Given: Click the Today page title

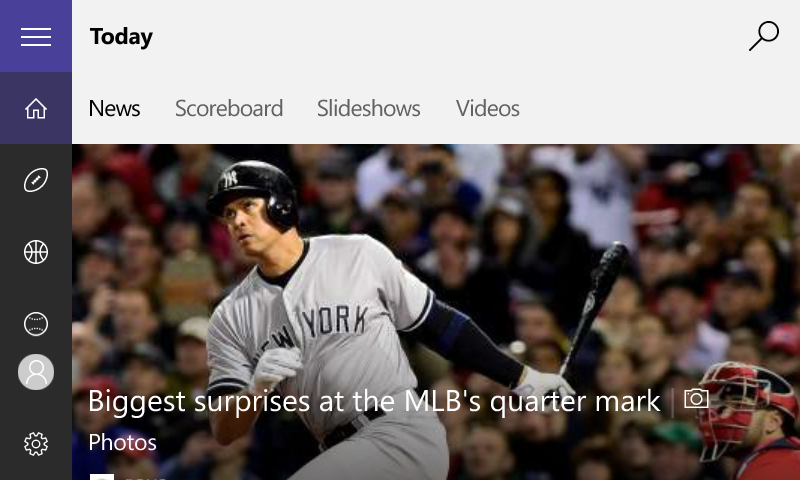Looking at the screenshot, I should (121, 37).
